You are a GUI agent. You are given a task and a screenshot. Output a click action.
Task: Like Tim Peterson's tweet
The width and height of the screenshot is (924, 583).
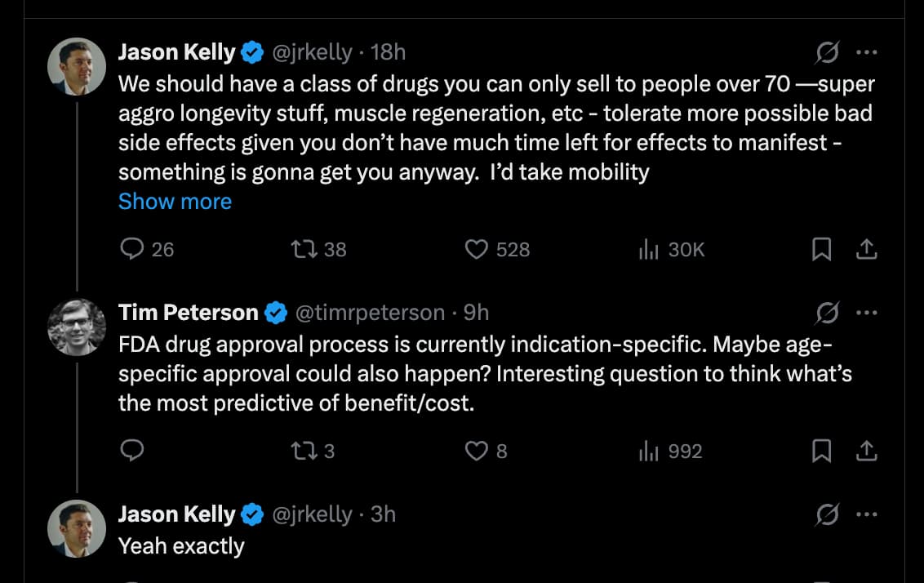coord(476,451)
